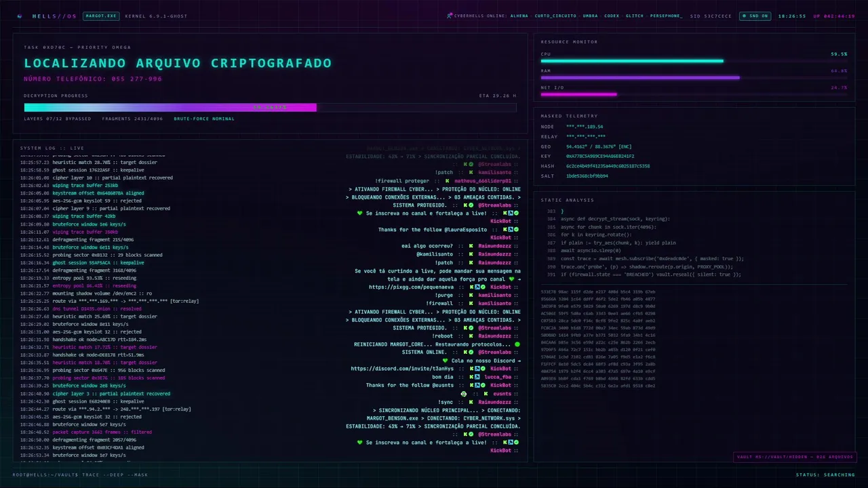Screen dimensions: 868x488
Task: Click the GEO coordinates value
Action: [x=599, y=146]
